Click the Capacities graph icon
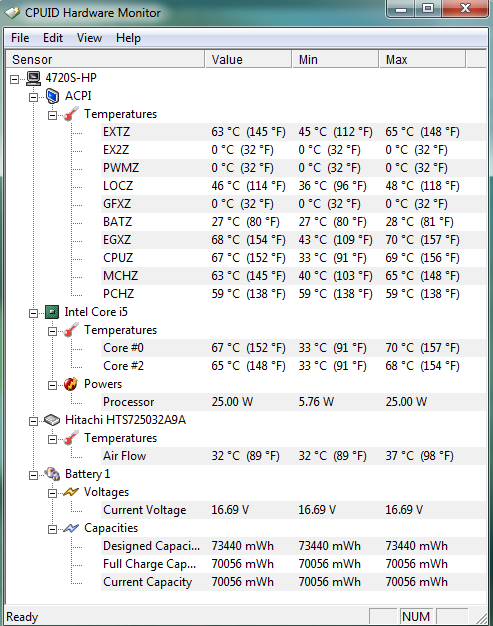Viewport: 493px width, 626px height. pos(71,528)
